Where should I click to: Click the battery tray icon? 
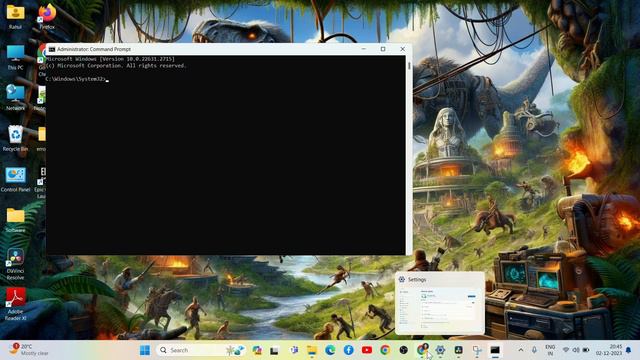[586, 350]
